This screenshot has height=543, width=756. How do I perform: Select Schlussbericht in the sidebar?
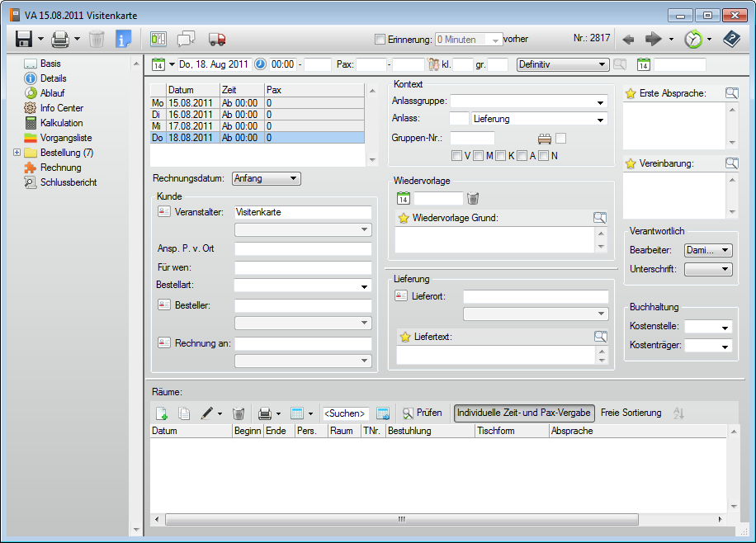tap(69, 182)
